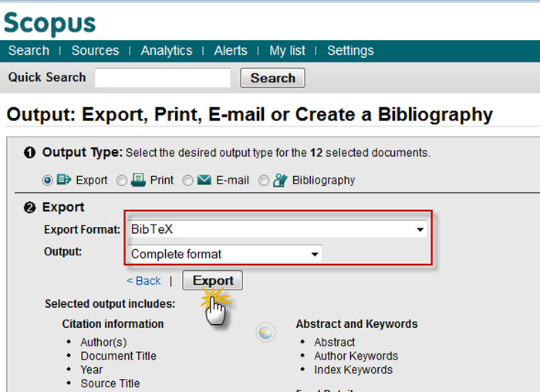Viewport: 540px width, 392px height.
Task: Click the 'Abstract' list item
Action: [x=334, y=342]
